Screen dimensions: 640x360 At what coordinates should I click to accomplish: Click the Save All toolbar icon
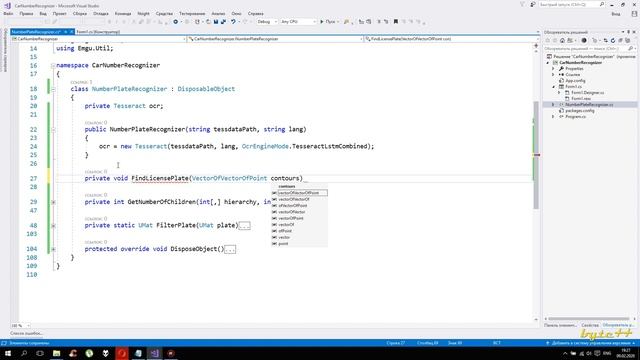coord(223,22)
